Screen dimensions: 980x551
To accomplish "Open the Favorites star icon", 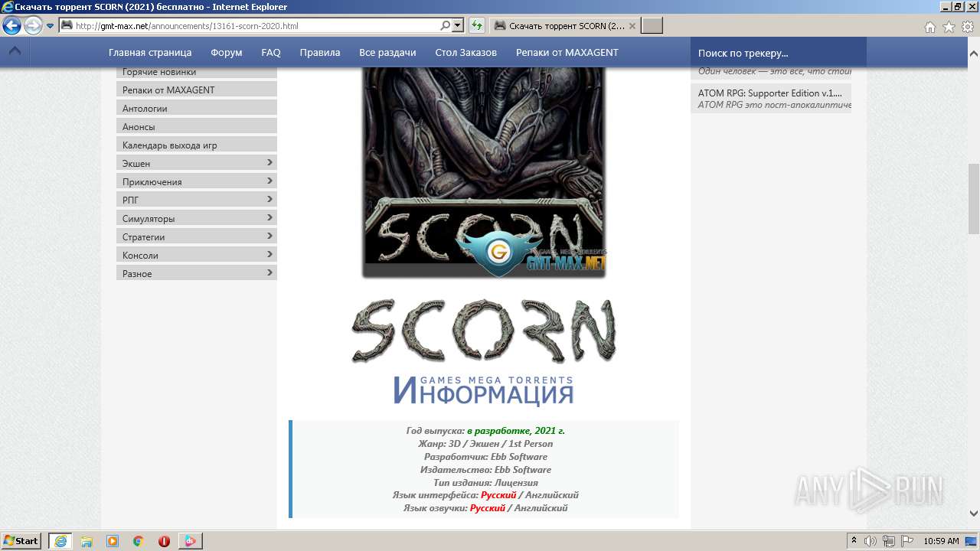I will [x=949, y=27].
